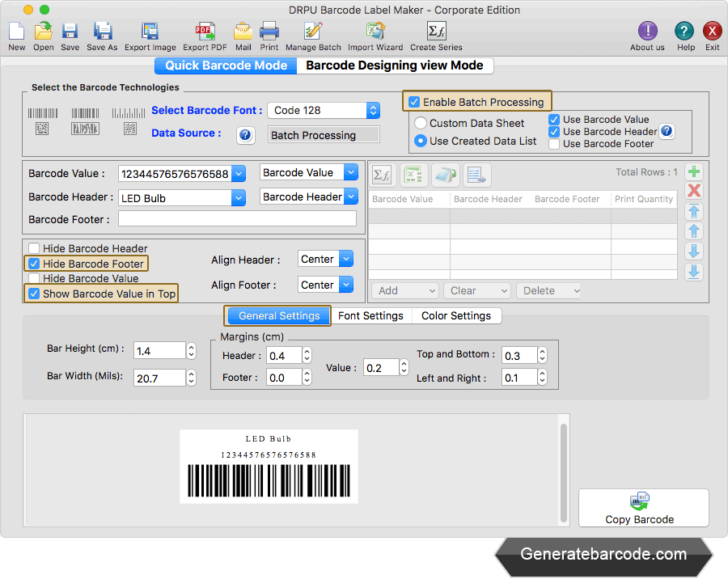
Task: Switch to Quick Barcode Mode tab
Action: point(226,66)
